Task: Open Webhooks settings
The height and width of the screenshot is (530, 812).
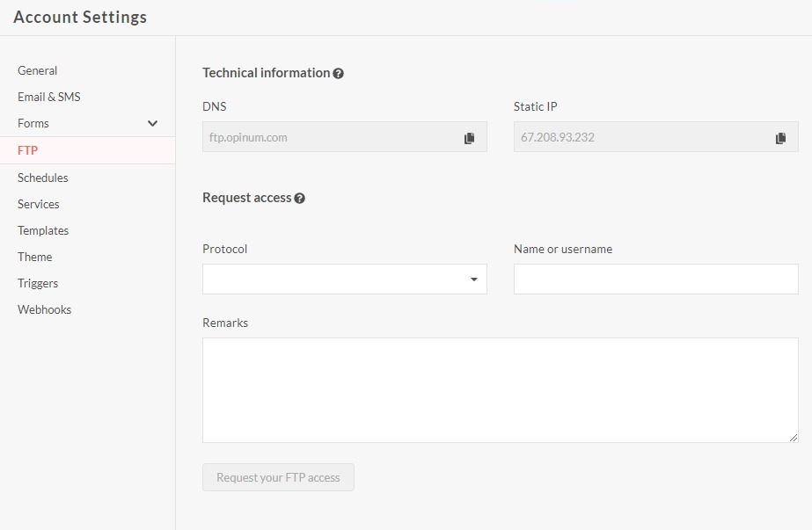Action: pos(45,309)
